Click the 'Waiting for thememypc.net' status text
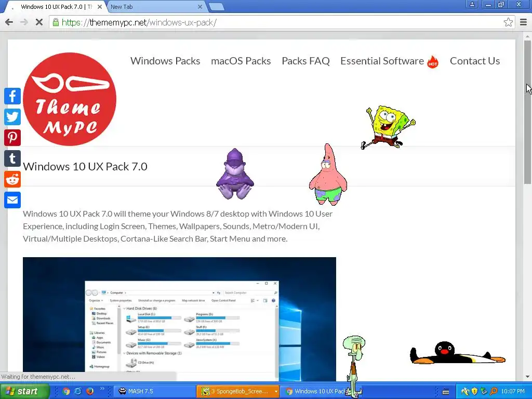 38,377
